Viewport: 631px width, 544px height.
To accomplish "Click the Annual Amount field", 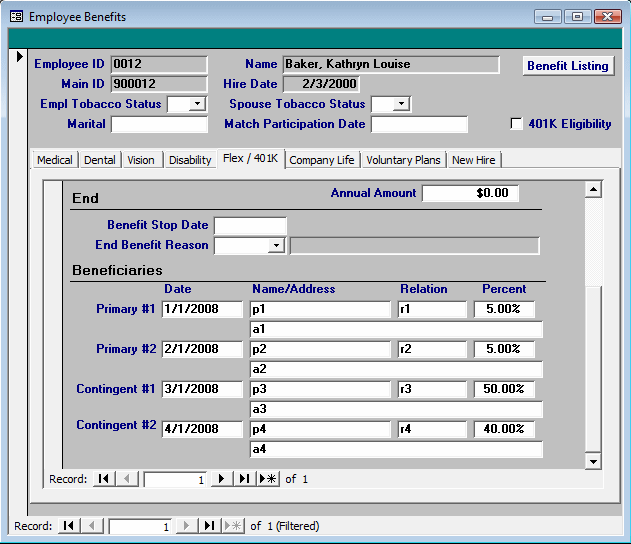I will coord(470,193).
